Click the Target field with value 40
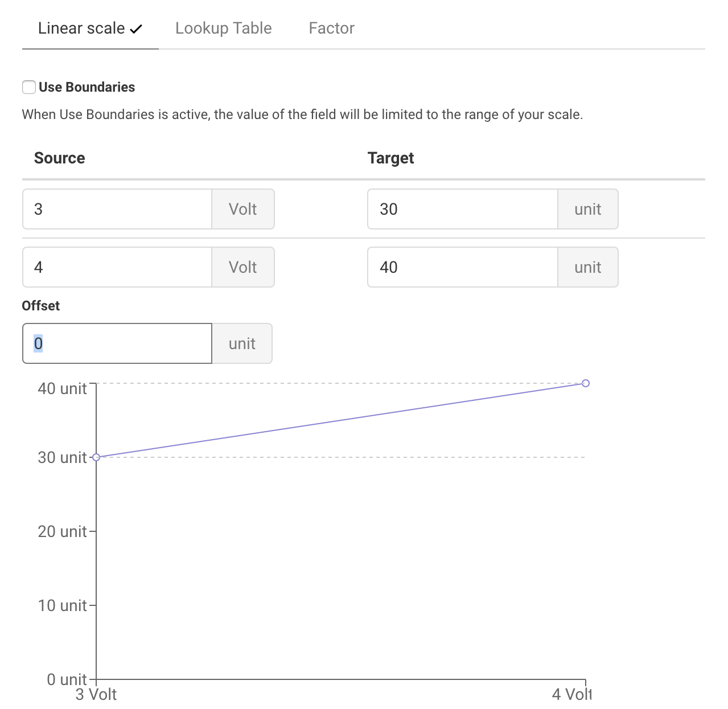The width and height of the screenshot is (728, 709). point(463,267)
